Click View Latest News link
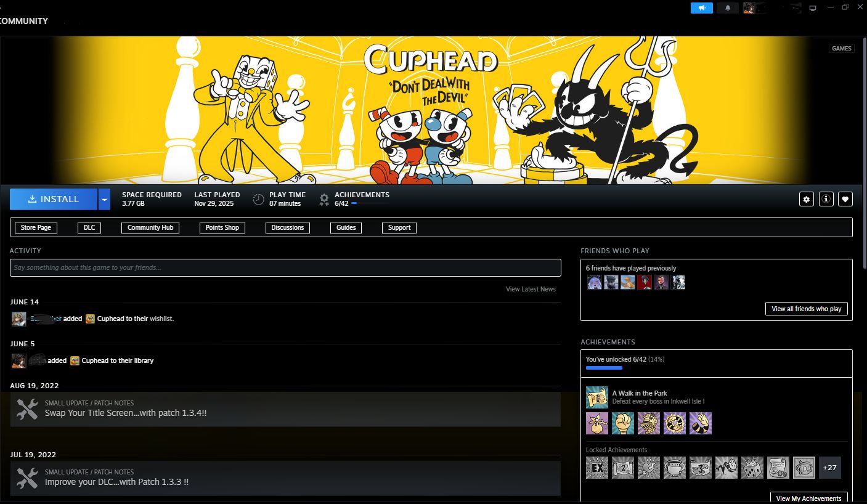This screenshot has height=504, width=867. [x=531, y=289]
